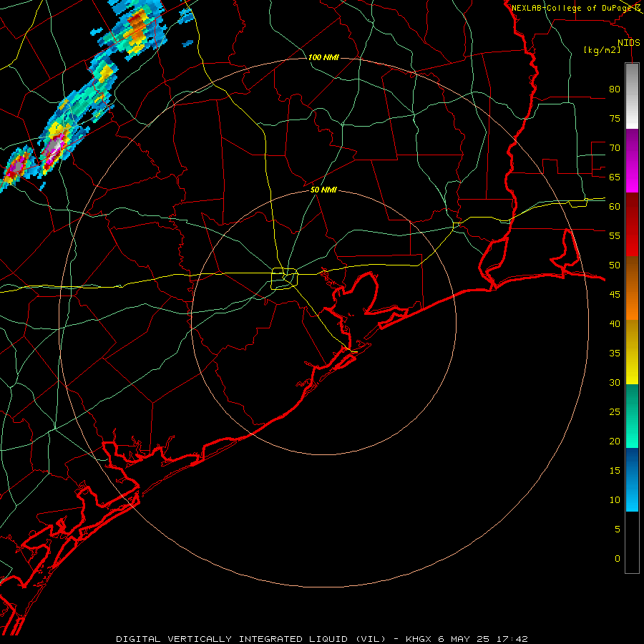The width and height of the screenshot is (644, 644).
Task: Click the NIDS label
Action: pos(628,43)
